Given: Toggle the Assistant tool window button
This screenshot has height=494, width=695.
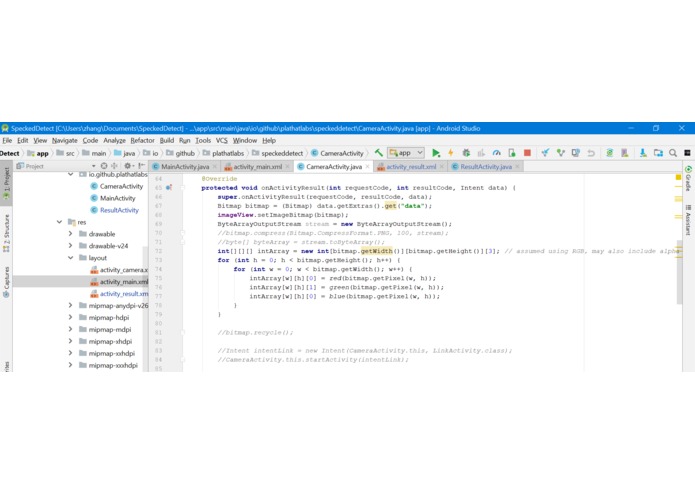Looking at the screenshot, I should [x=688, y=220].
